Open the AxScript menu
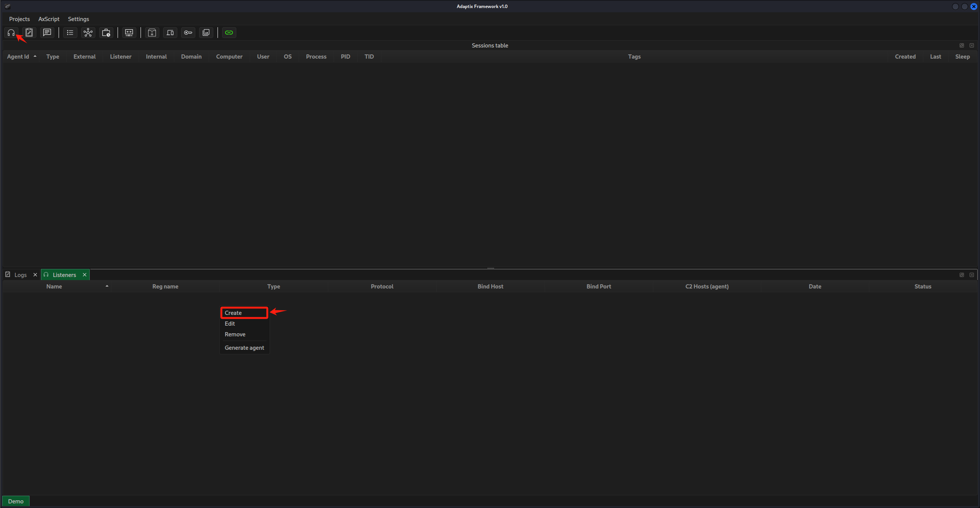The width and height of the screenshot is (980, 508). click(x=49, y=19)
